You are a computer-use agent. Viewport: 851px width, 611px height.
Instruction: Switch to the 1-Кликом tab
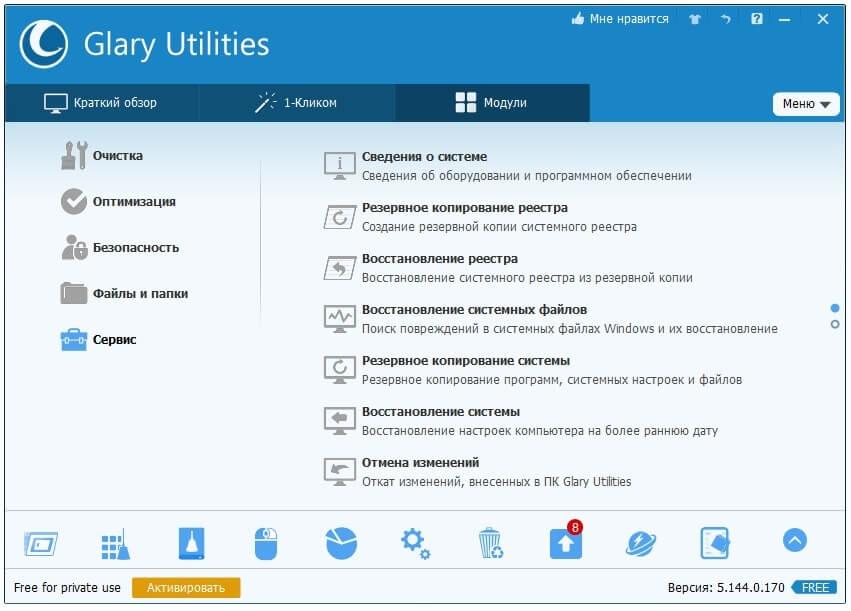pos(296,103)
